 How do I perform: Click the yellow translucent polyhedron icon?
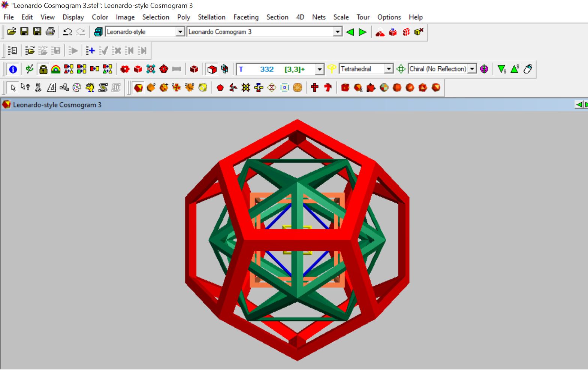pos(203,88)
